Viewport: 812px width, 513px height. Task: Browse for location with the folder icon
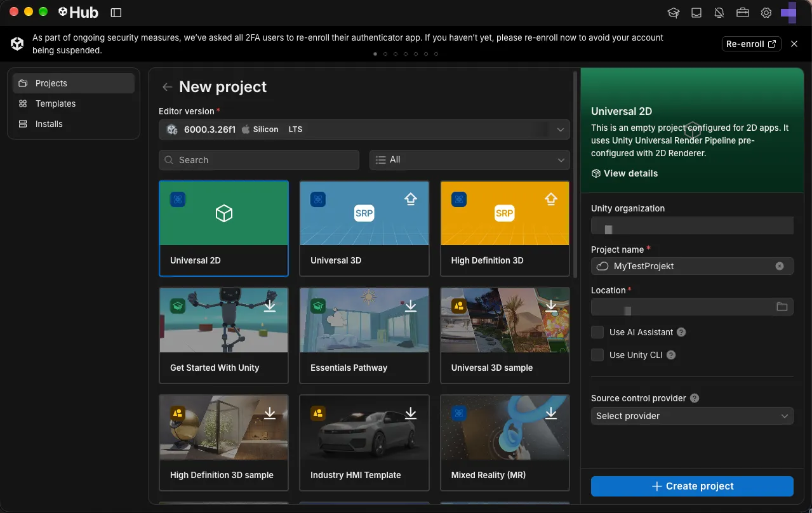782,307
